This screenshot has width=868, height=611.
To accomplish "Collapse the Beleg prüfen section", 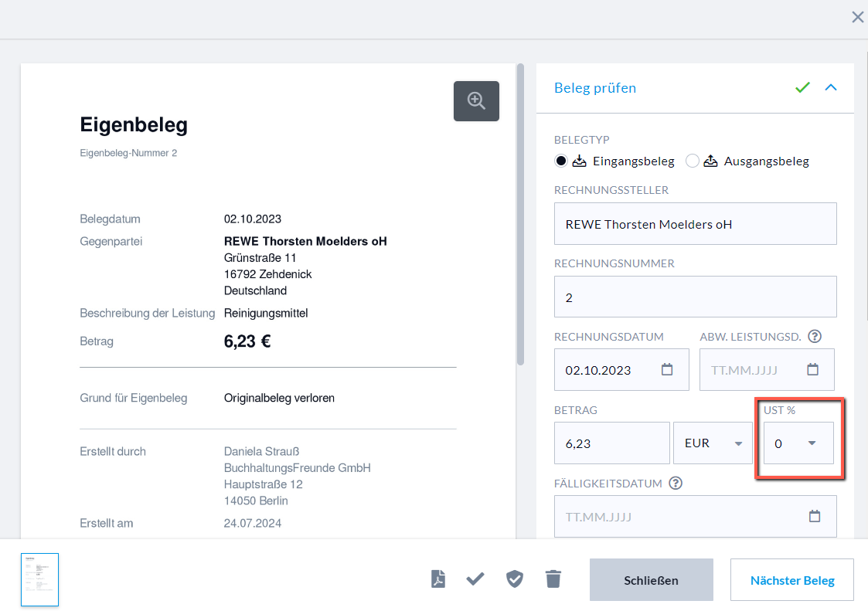I will click(x=831, y=88).
